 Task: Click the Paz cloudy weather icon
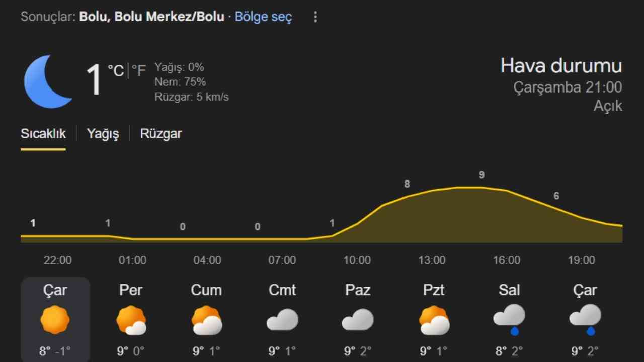(358, 320)
